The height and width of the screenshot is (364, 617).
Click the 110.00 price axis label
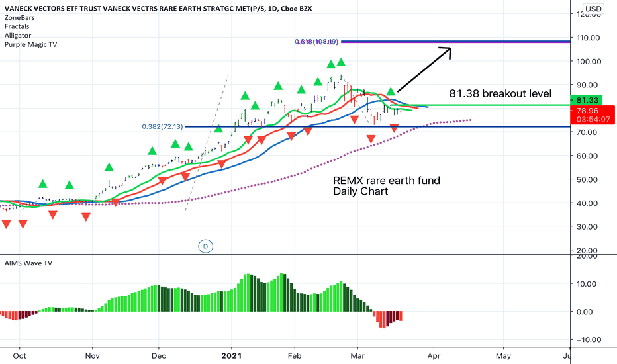coord(589,38)
